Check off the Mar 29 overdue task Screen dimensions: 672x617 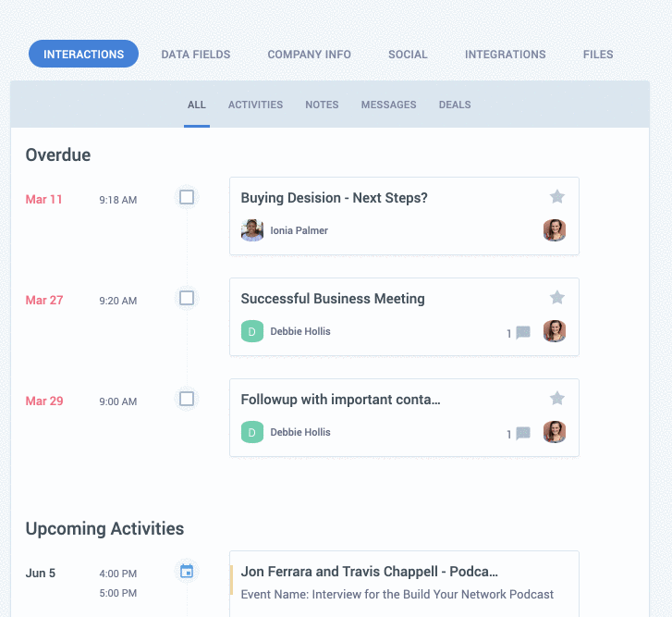[x=187, y=399]
